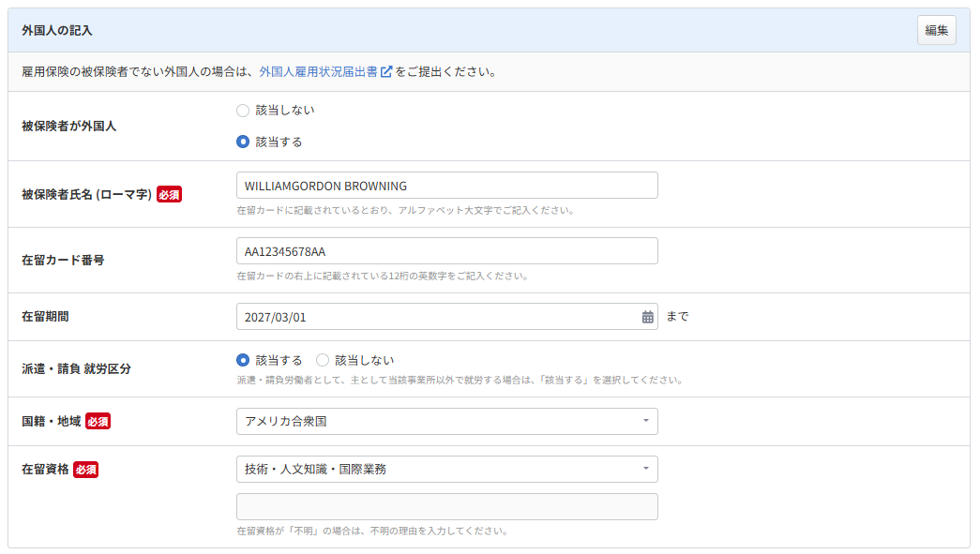Open the 外国人雇用状況届出書 link
980x554 pixels.
pos(318,71)
